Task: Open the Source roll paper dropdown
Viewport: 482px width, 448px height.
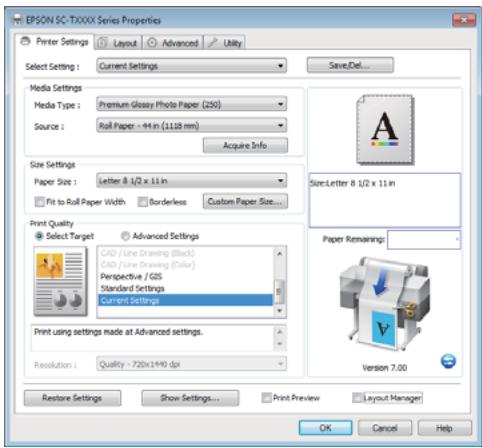Action: tap(191, 126)
